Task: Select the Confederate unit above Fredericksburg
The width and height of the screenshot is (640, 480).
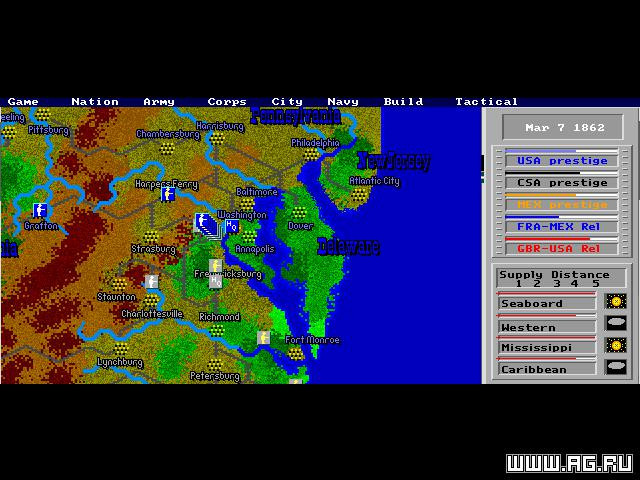Action: [x=216, y=266]
